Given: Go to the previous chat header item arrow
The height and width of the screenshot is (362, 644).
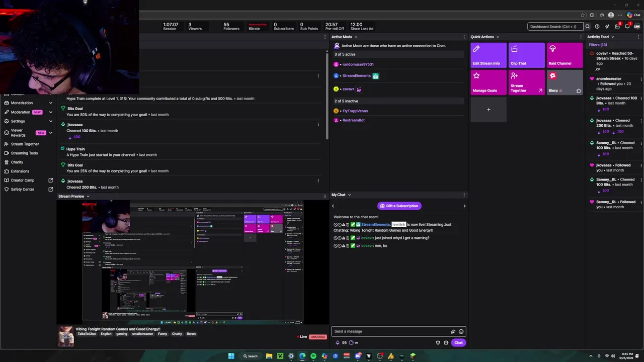Looking at the screenshot, I should [x=333, y=206].
